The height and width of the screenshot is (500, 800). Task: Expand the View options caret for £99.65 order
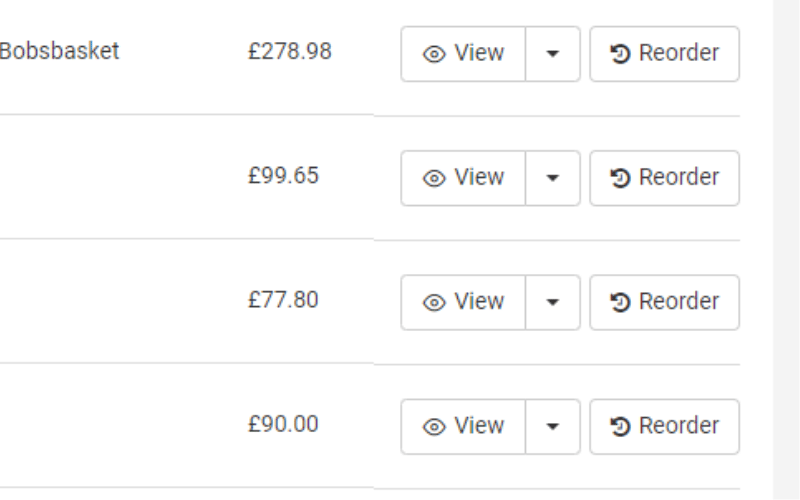553,178
